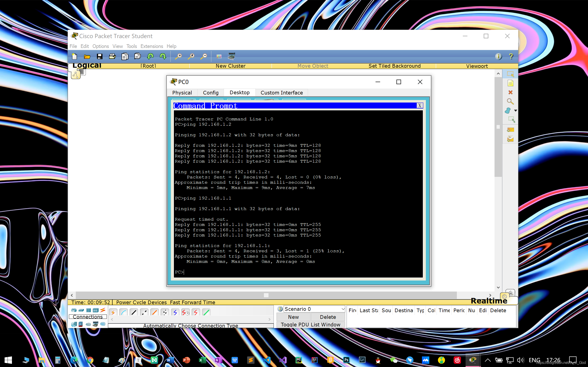The width and height of the screenshot is (588, 367).
Task: Click the New scenario button
Action: click(x=293, y=317)
